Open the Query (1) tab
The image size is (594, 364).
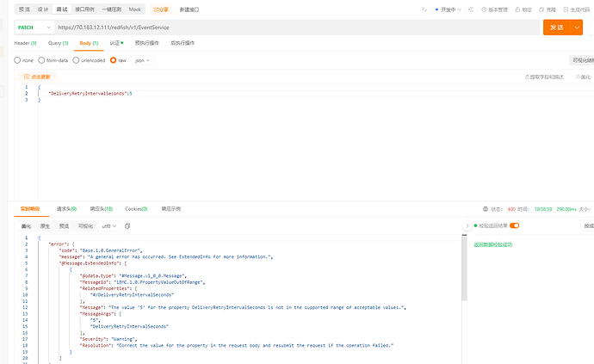pyautogui.click(x=58, y=43)
